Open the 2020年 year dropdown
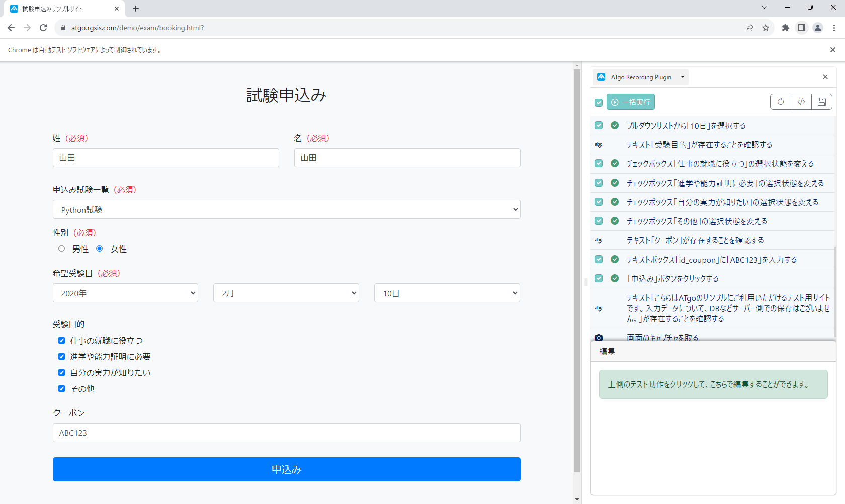845x504 pixels. click(125, 292)
